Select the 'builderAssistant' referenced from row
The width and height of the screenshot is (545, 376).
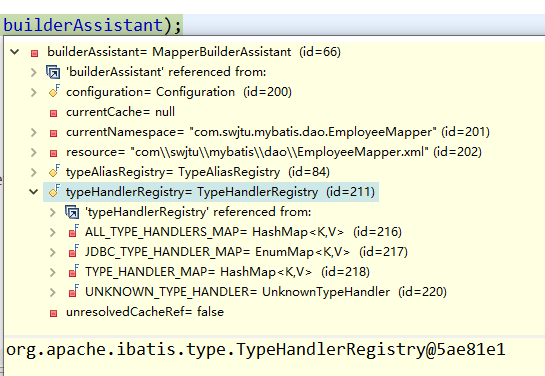click(166, 72)
